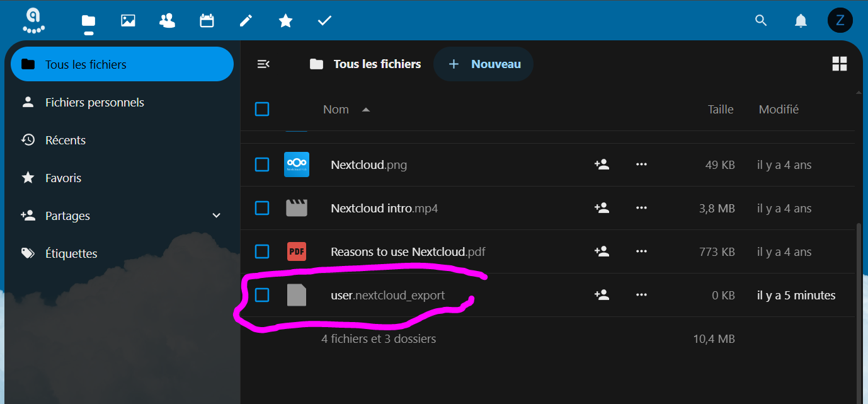Open the Notes pencil icon
Screen dimensions: 868x404
click(246, 21)
